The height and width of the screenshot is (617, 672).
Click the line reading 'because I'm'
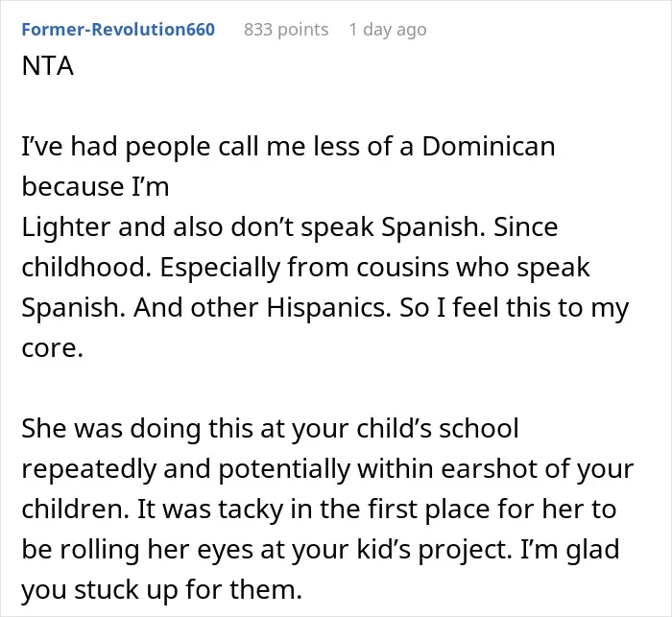(95, 186)
